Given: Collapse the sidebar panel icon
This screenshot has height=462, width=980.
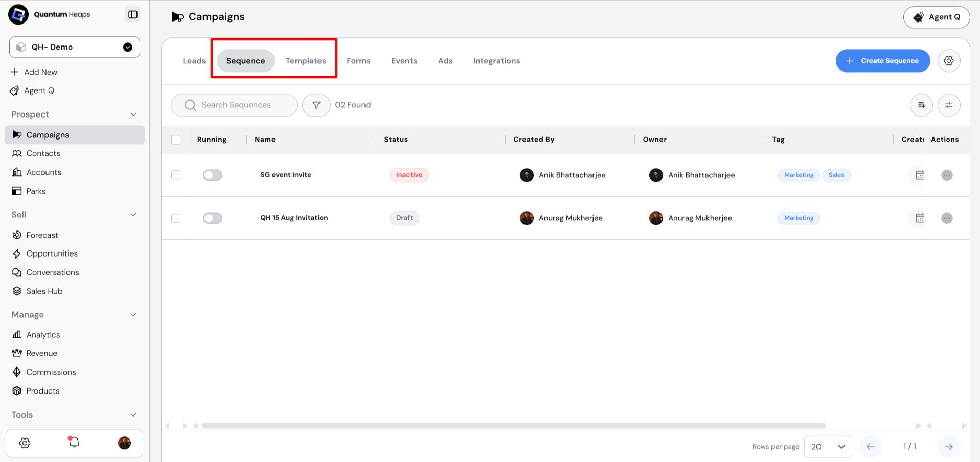Looking at the screenshot, I should [133, 14].
